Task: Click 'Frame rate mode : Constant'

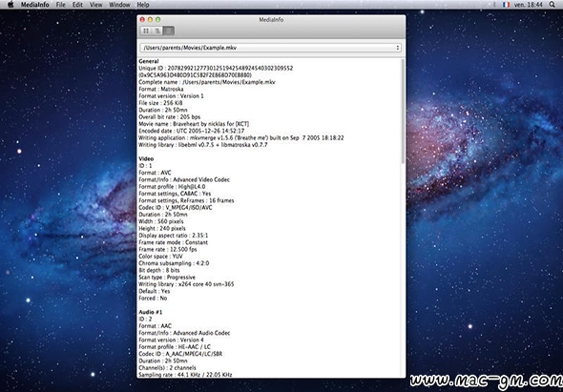Action: [174, 242]
